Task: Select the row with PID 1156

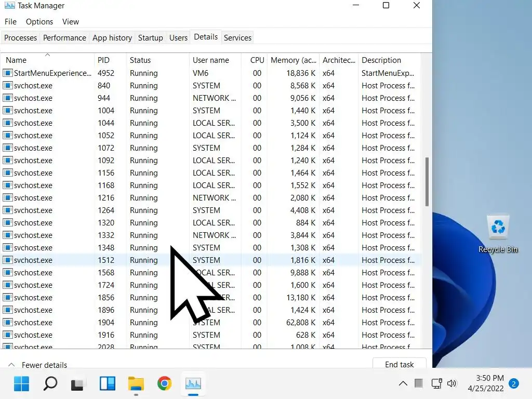Action: click(x=210, y=173)
